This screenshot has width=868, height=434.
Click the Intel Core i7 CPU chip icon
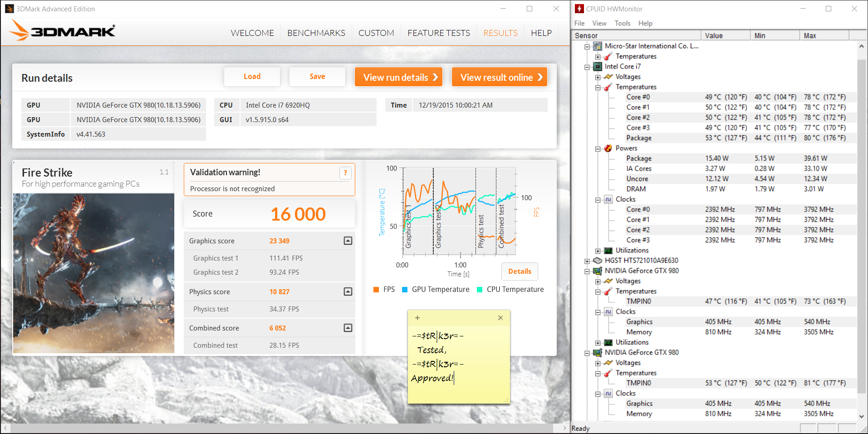[598, 66]
